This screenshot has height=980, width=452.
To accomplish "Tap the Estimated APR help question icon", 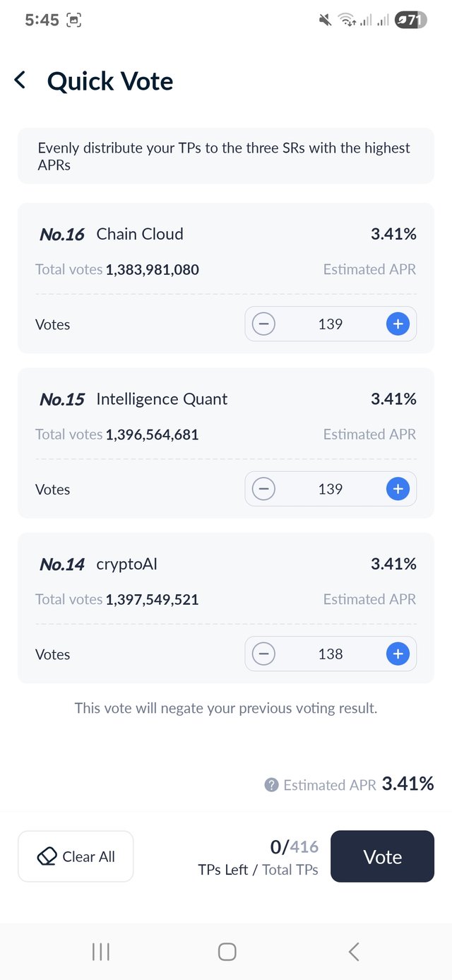I will point(271,785).
